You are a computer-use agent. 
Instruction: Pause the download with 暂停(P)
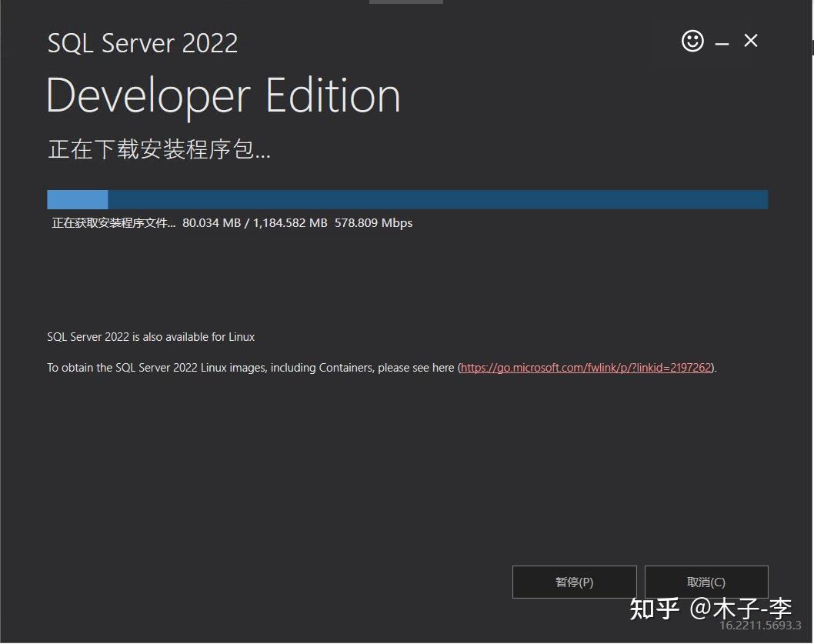coord(574,582)
